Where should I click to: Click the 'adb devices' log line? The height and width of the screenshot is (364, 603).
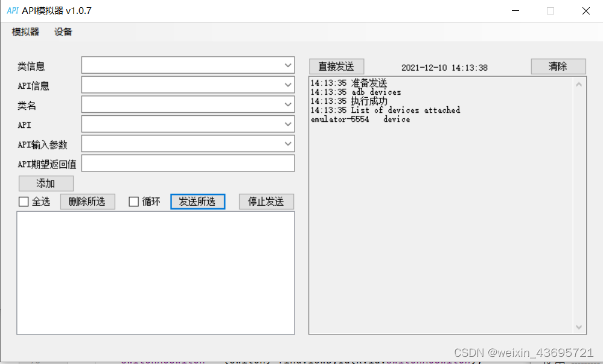[356, 92]
